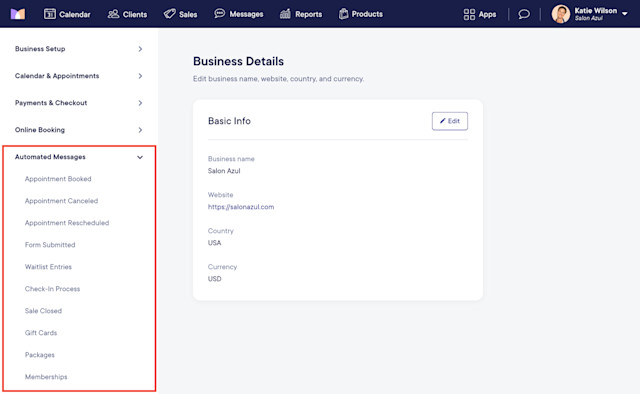Click the chat bubble icon beside Apps

(x=524, y=14)
